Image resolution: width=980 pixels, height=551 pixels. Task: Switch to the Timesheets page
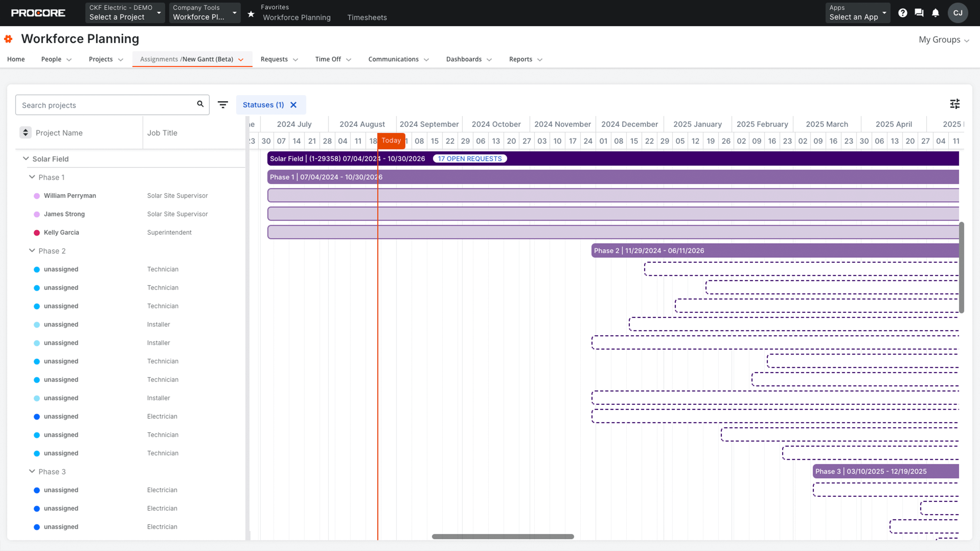tap(367, 17)
